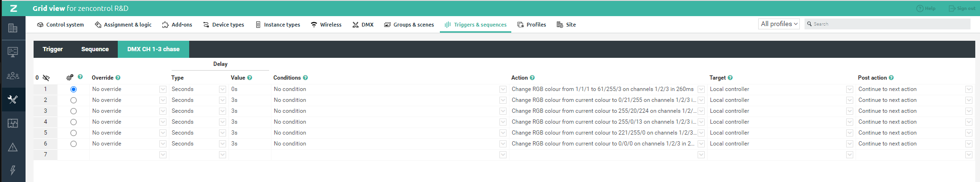
Task: Open the All profiles dropdown
Action: 779,24
